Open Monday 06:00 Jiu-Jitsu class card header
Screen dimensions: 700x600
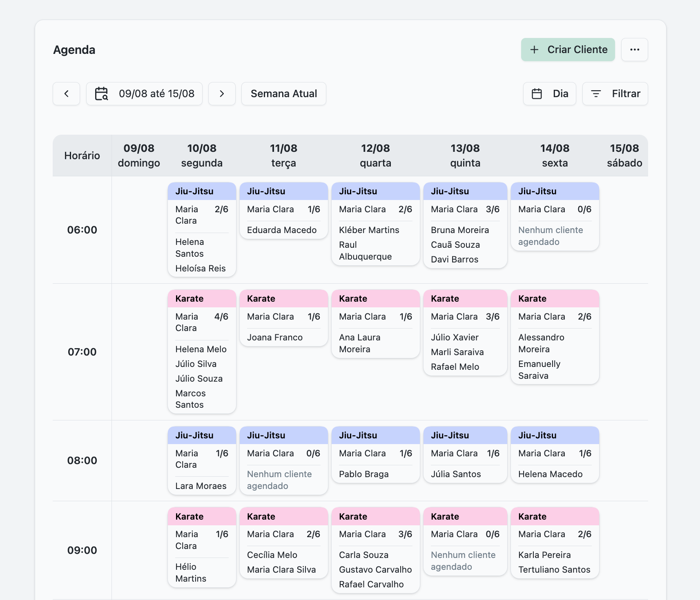coord(202,191)
